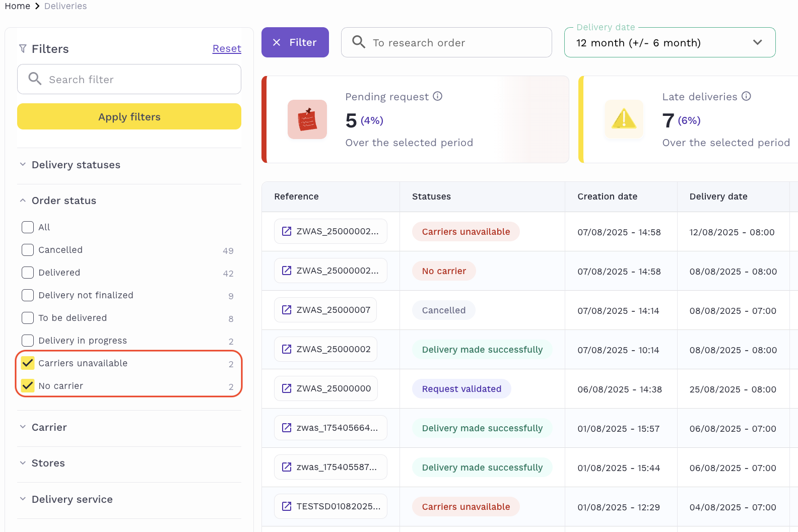Expand the Carrier filter section
Image resolution: width=798 pixels, height=532 pixels.
pyautogui.click(x=49, y=427)
